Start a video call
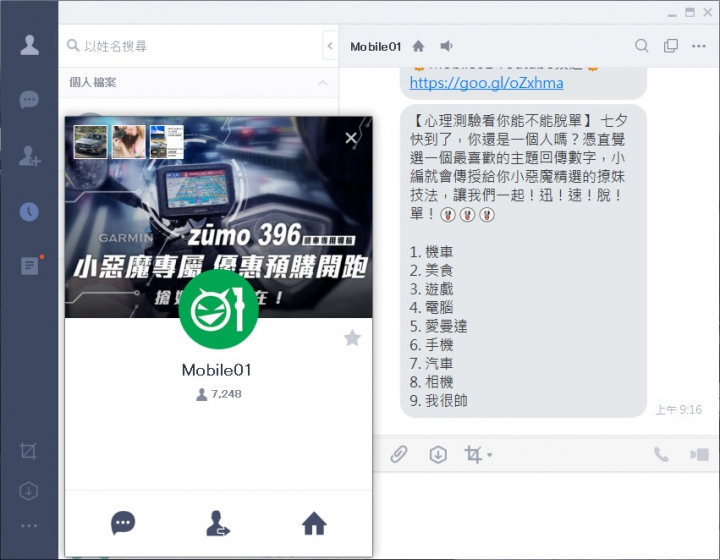 click(x=699, y=454)
